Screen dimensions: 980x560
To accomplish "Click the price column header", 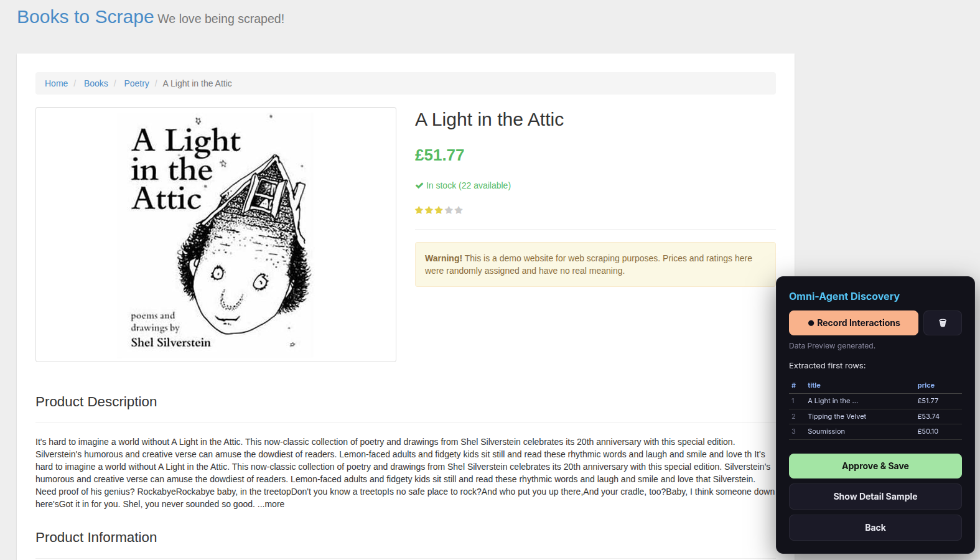I will (926, 385).
